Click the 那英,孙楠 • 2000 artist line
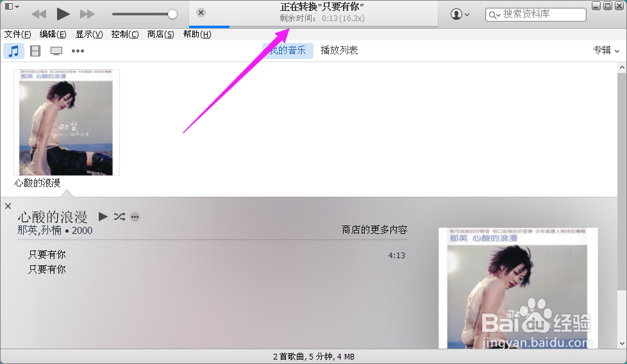This screenshot has width=627, height=364. [54, 231]
